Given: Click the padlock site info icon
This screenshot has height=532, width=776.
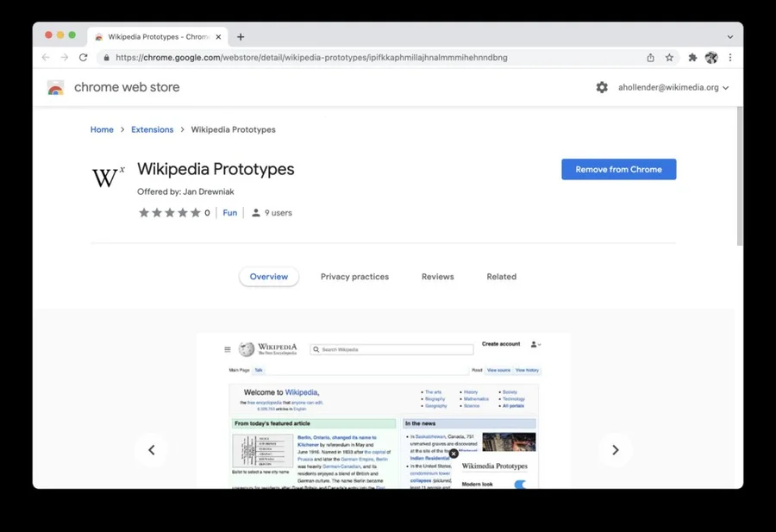Looking at the screenshot, I should click(106, 58).
